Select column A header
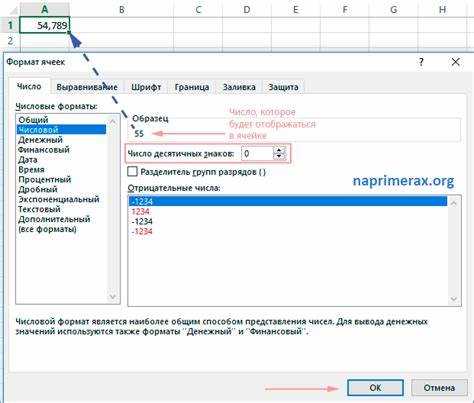 tap(45, 9)
